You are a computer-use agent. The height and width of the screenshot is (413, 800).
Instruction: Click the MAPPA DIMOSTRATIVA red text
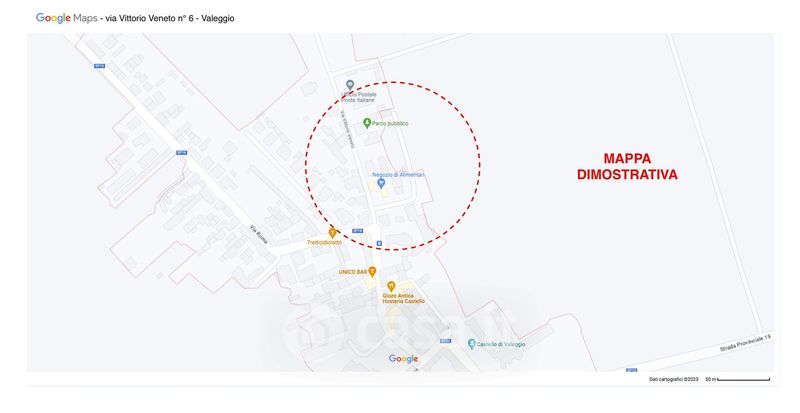click(627, 166)
